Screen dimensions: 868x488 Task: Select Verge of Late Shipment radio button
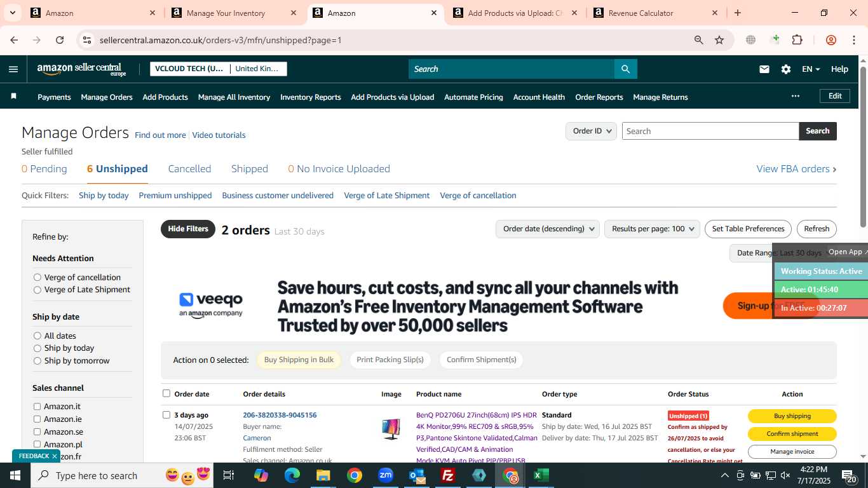[37, 290]
